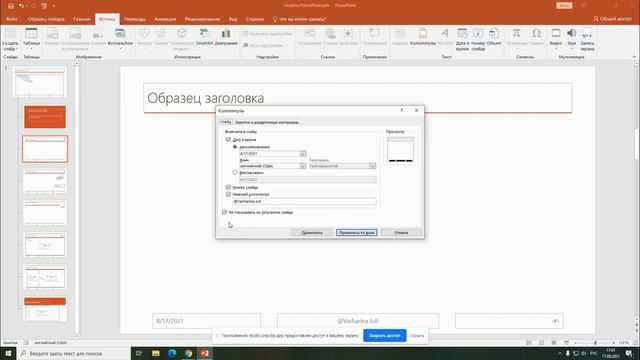The width and height of the screenshot is (640, 360).
Task: Click the Undo arrow in the title bar
Action: 21,6
